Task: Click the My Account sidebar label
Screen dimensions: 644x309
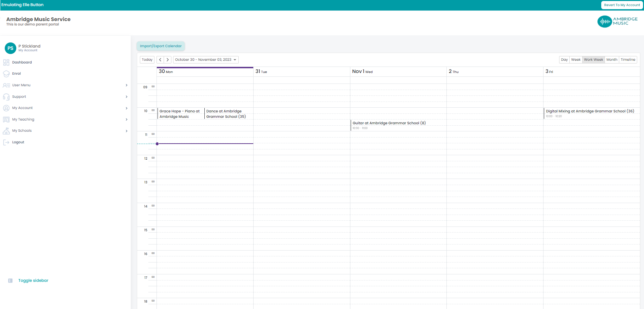Action: pyautogui.click(x=22, y=108)
